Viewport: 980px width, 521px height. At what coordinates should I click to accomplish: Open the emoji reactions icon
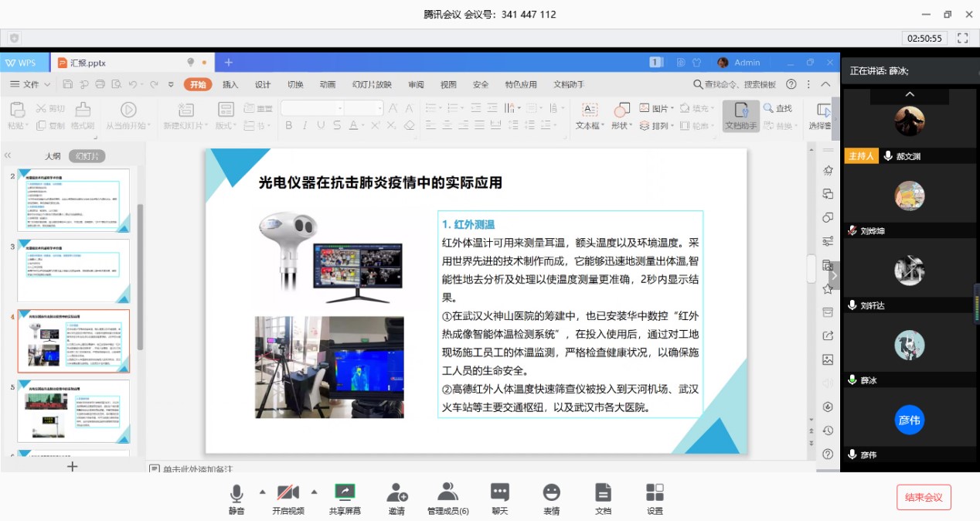pyautogui.click(x=551, y=492)
